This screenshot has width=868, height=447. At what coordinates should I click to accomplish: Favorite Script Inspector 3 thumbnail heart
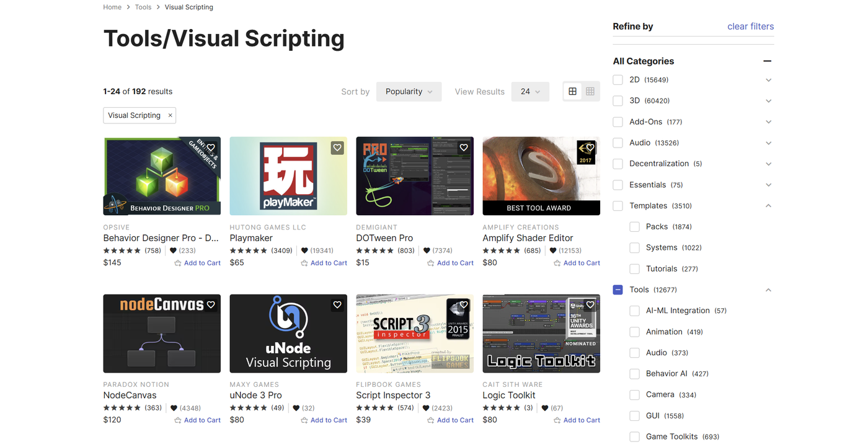pyautogui.click(x=464, y=305)
